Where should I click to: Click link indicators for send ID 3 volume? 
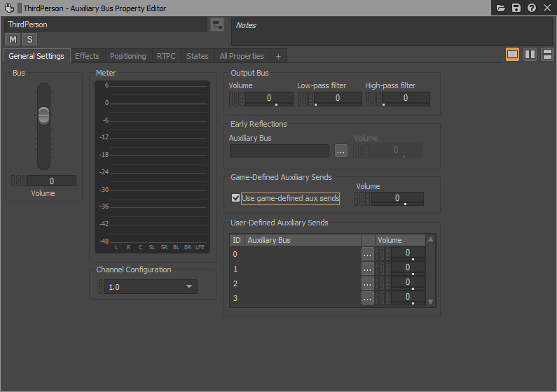click(383, 298)
